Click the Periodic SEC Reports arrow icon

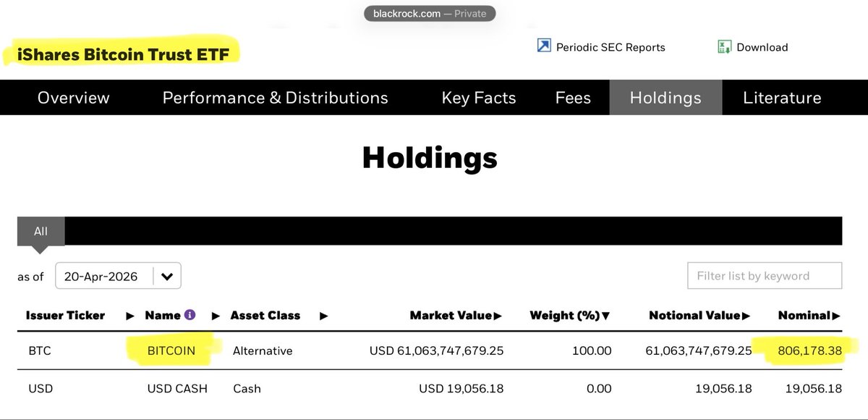(544, 46)
